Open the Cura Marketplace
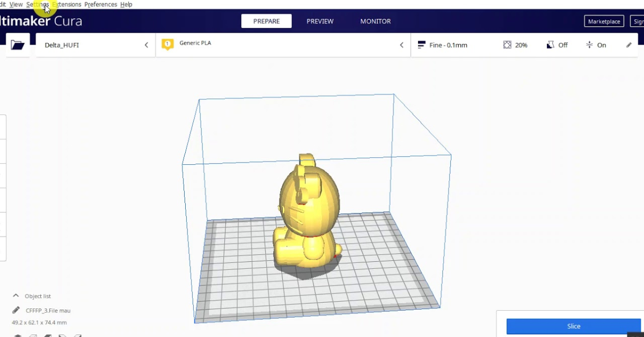 click(604, 21)
